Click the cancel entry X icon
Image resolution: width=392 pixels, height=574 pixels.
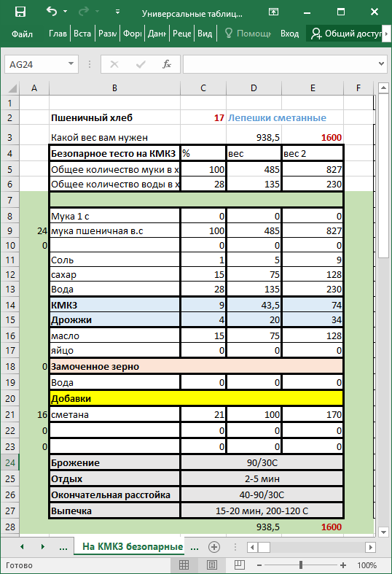point(114,64)
